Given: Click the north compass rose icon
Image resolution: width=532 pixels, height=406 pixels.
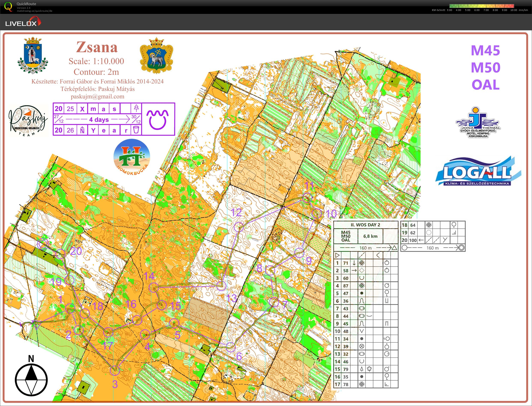Looking at the screenshot, I should pyautogui.click(x=31, y=380).
